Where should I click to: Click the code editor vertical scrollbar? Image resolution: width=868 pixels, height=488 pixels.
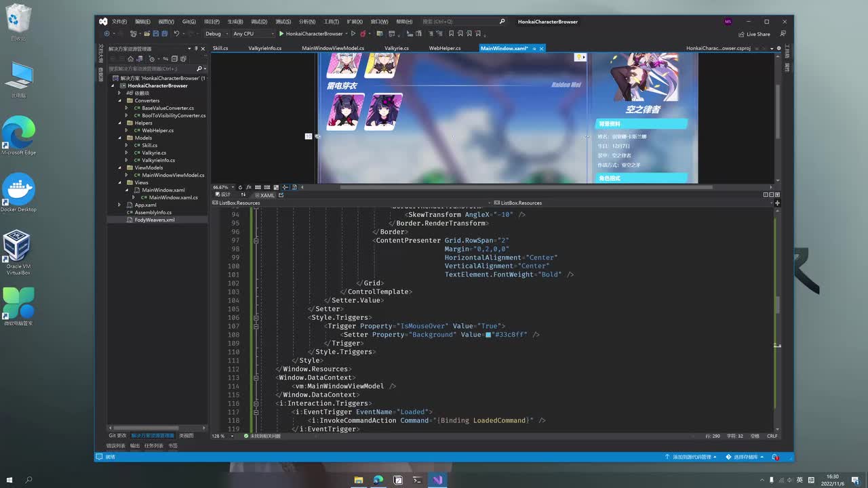point(777,305)
